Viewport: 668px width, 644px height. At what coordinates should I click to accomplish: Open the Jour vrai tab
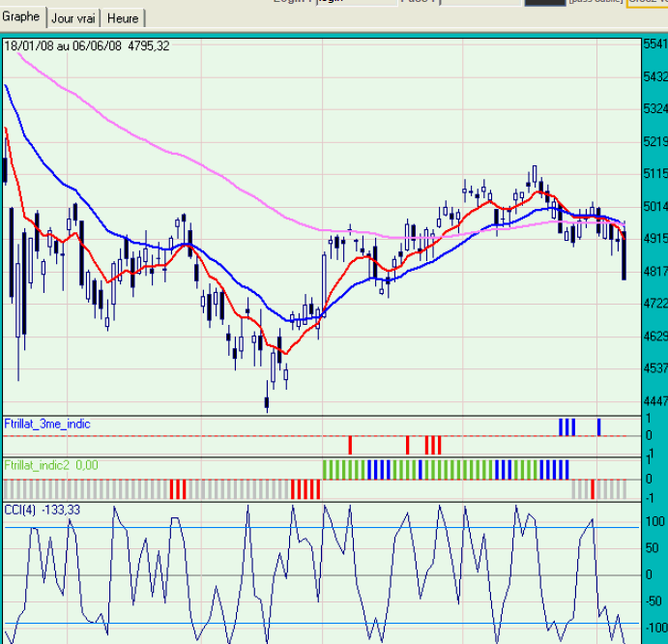[x=73, y=18]
